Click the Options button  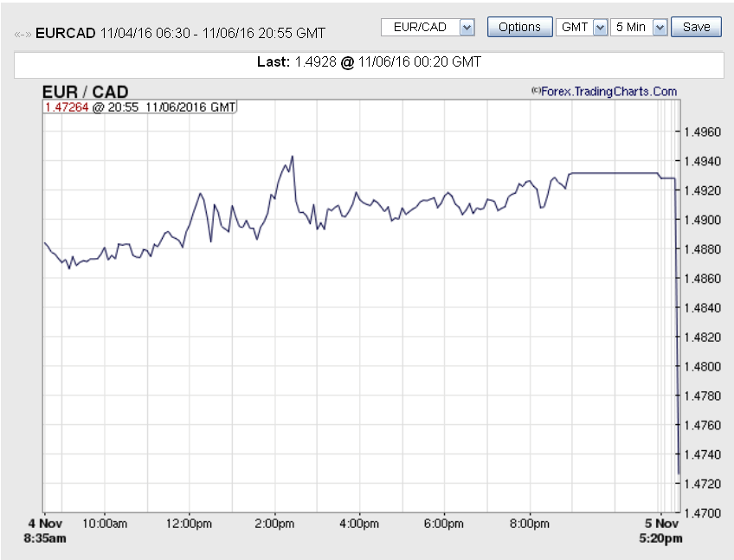click(519, 27)
